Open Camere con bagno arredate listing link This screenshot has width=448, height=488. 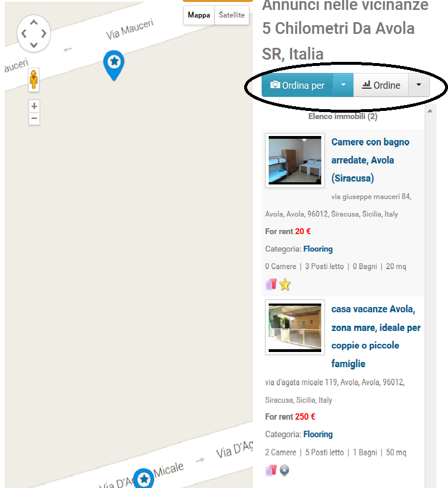pyautogui.click(x=370, y=160)
